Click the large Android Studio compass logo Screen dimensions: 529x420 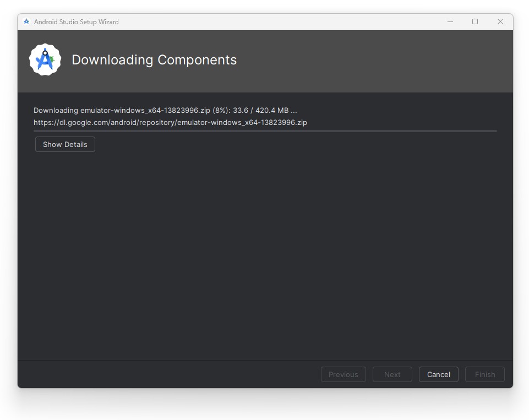point(45,60)
